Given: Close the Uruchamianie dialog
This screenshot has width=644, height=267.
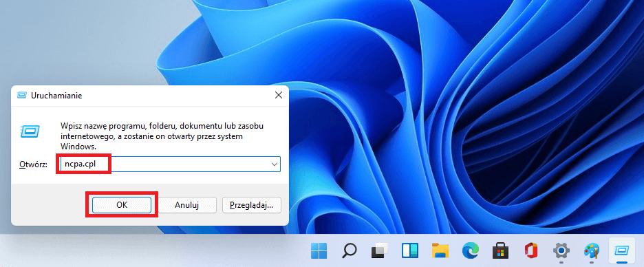Looking at the screenshot, I should [x=279, y=95].
